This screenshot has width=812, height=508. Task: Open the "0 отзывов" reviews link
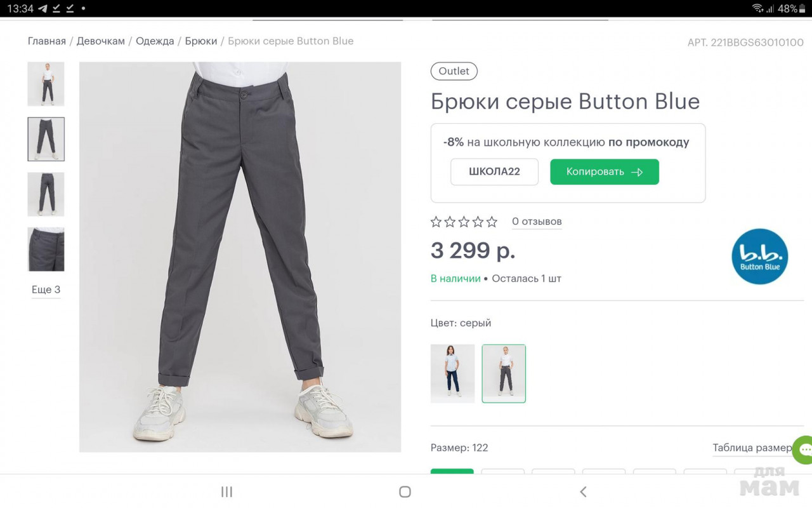pyautogui.click(x=537, y=222)
